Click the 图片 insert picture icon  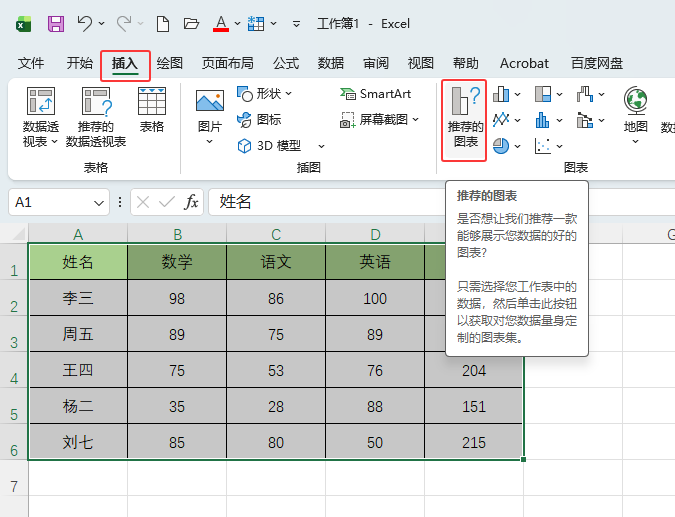click(210, 102)
